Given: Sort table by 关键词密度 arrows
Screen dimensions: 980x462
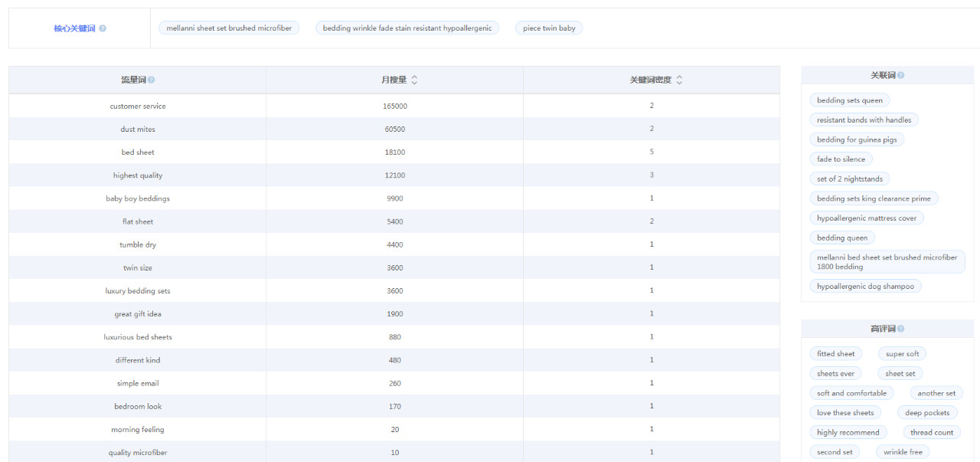Looking at the screenshot, I should click(679, 80).
